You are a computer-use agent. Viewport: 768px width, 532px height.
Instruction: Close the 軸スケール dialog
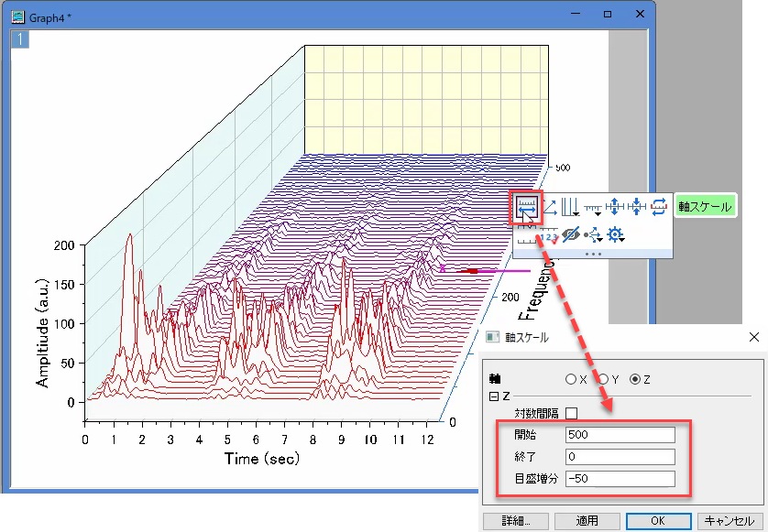pos(754,337)
